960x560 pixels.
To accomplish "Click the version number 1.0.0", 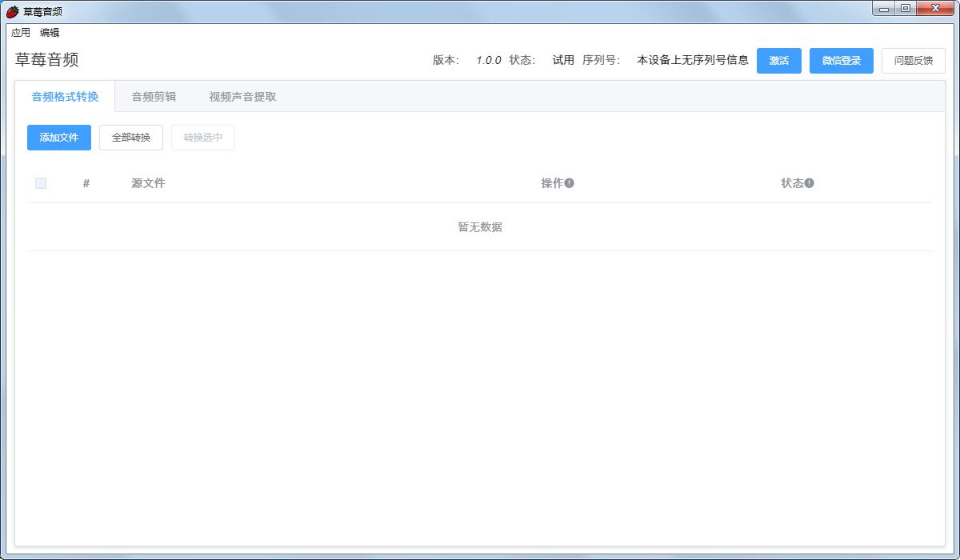I will [x=489, y=60].
